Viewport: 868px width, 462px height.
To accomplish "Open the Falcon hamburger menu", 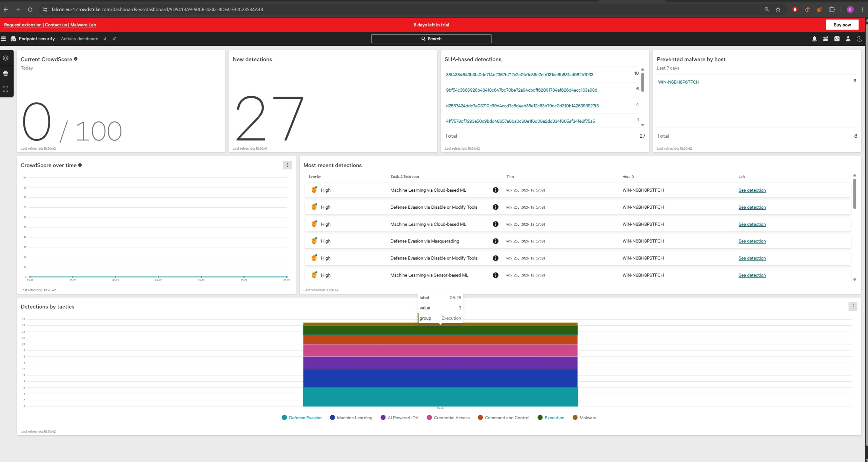I will (3, 39).
